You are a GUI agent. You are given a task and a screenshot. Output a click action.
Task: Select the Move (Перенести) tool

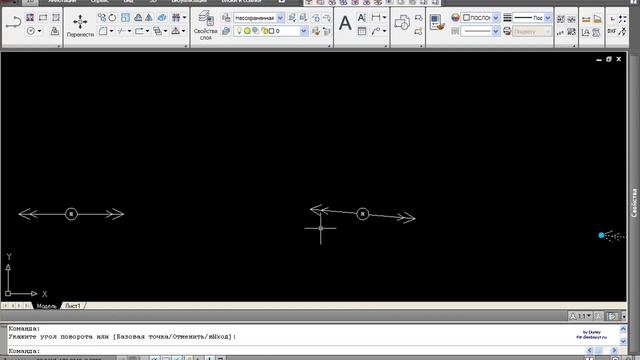coord(80,25)
